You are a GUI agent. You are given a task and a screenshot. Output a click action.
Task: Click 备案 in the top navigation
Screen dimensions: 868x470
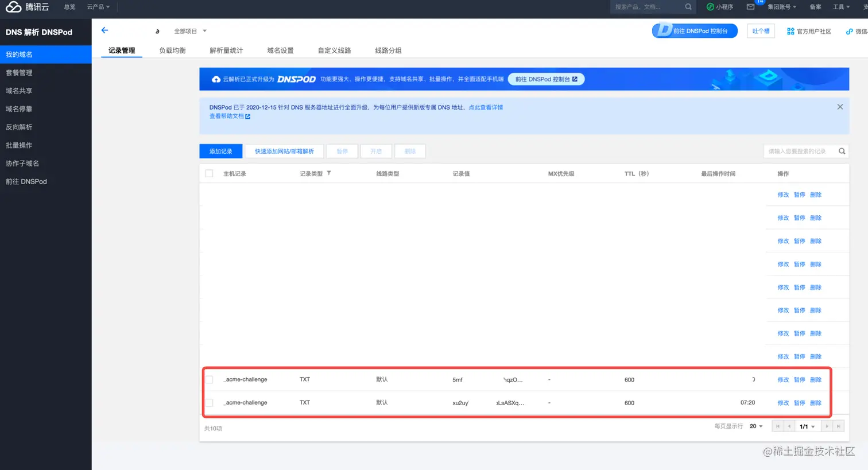tap(815, 7)
